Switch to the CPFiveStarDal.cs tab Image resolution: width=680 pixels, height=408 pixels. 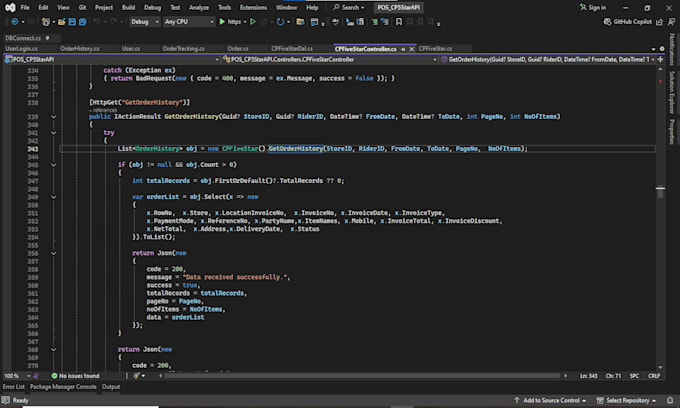point(292,49)
